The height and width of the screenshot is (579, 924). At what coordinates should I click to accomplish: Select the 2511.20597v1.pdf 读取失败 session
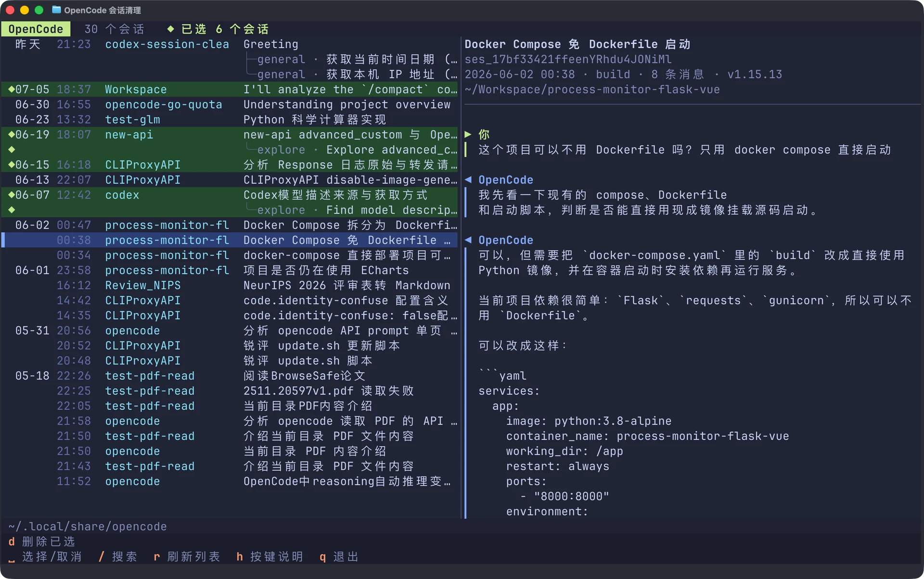point(230,391)
